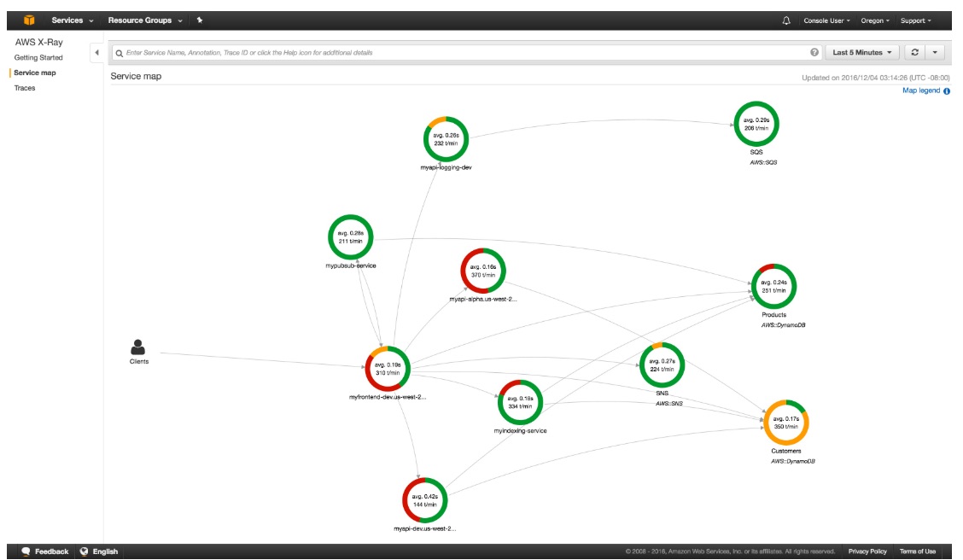
Task: Select the myapi-logging-dev node
Action: [446, 139]
